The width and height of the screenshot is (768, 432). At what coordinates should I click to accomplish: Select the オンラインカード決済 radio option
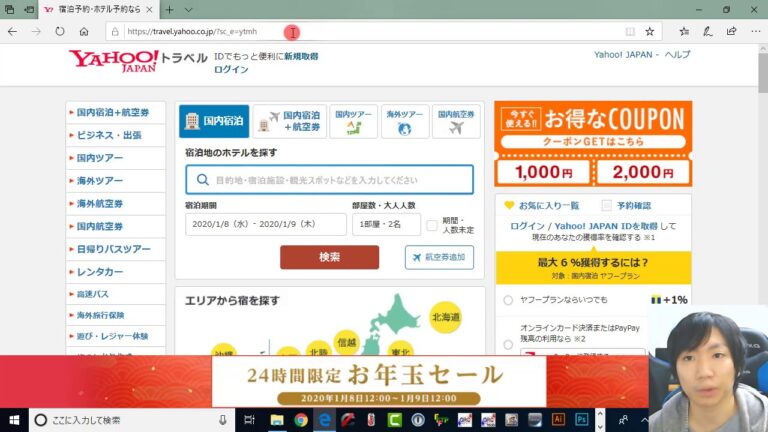click(x=508, y=344)
